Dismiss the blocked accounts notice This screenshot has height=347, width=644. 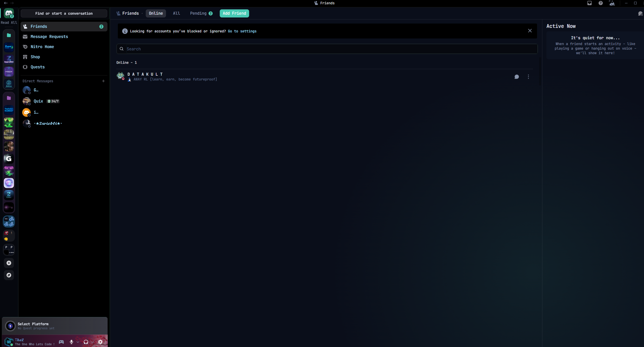coord(530,31)
